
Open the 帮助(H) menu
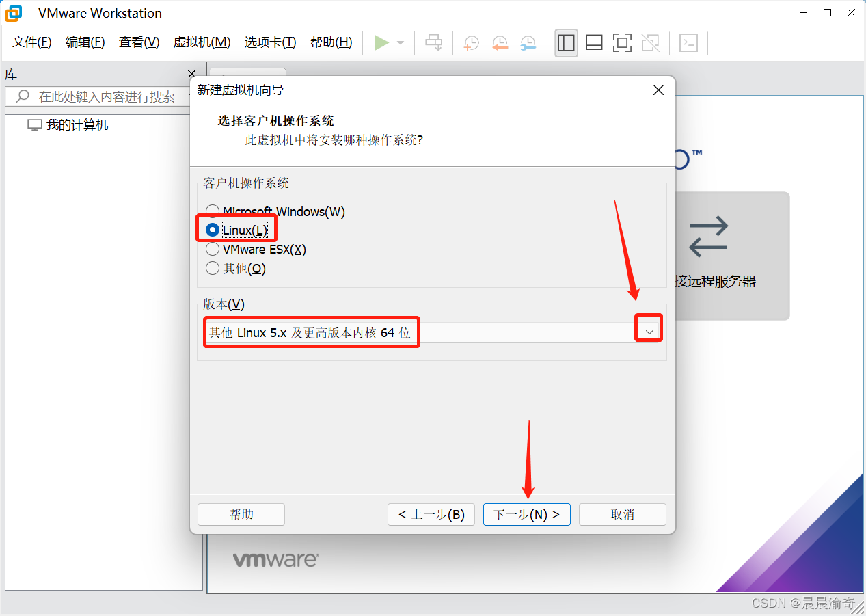coord(331,42)
